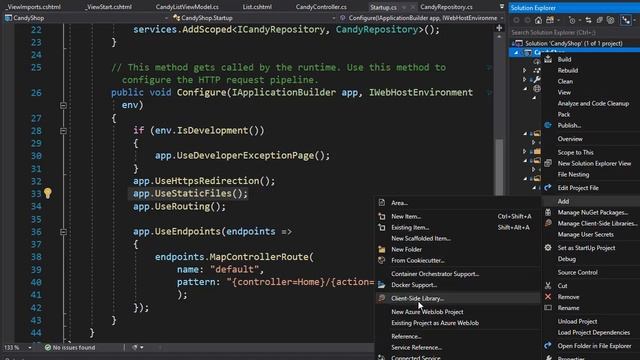This screenshot has width=640, height=360.
Task: Click the editor vertical scrollbar thumb
Action: [x=499, y=167]
